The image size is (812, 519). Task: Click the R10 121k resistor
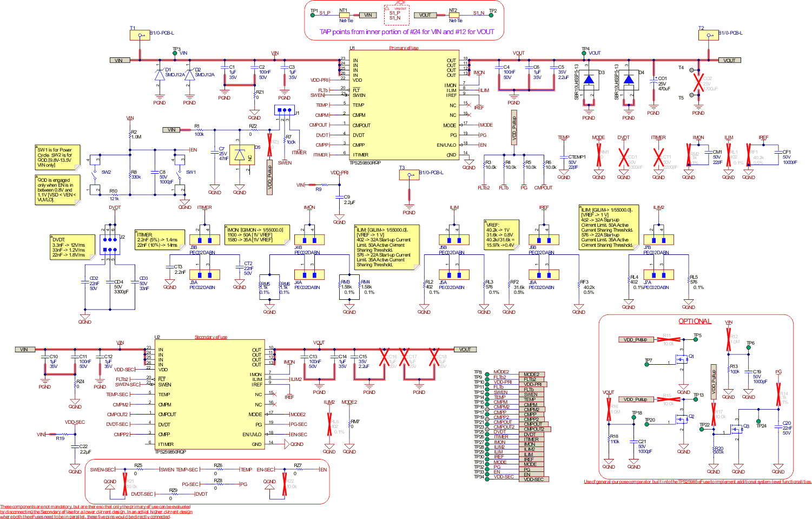[x=114, y=195]
